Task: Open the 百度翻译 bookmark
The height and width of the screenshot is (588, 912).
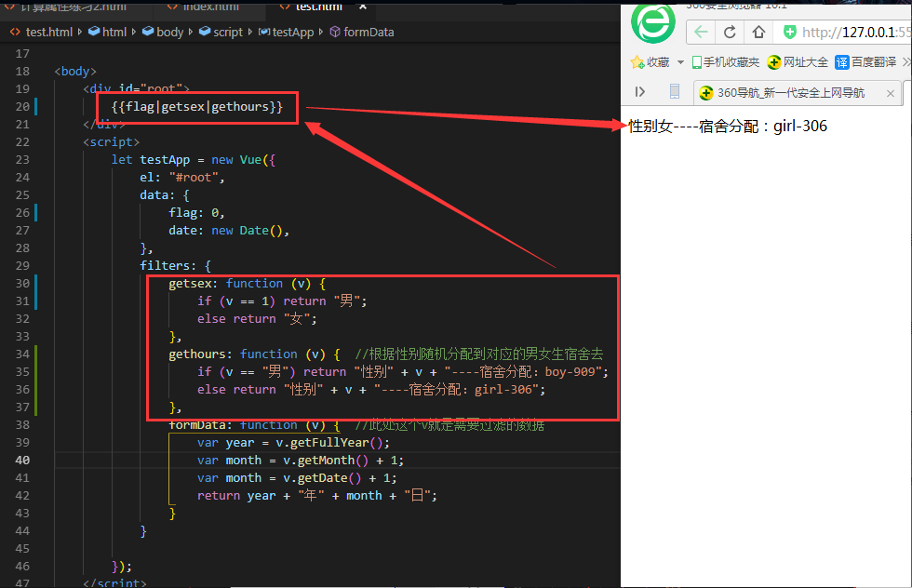Action: pyautogui.click(x=865, y=62)
